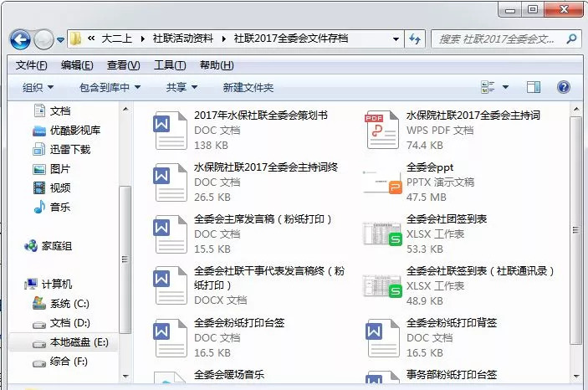Select 家庭组 in the sidebar
Viewport: 588px width, 390px height.
(x=48, y=246)
